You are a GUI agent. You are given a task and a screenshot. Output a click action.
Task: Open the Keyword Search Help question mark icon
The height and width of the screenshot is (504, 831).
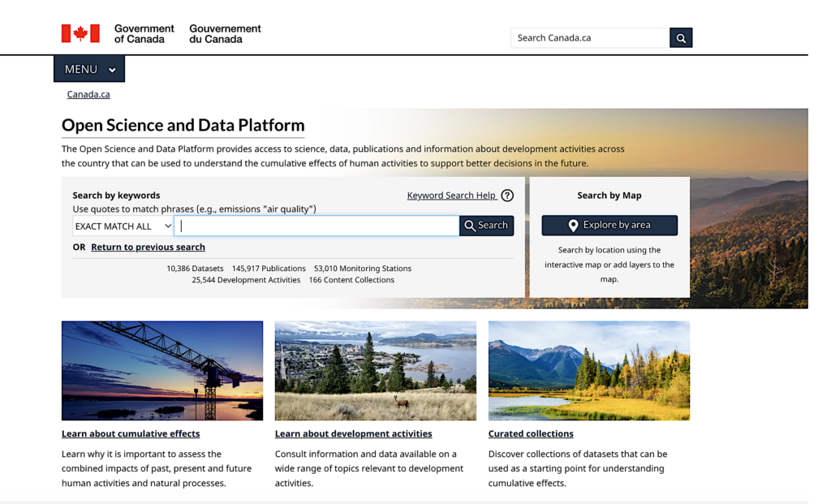coord(507,196)
